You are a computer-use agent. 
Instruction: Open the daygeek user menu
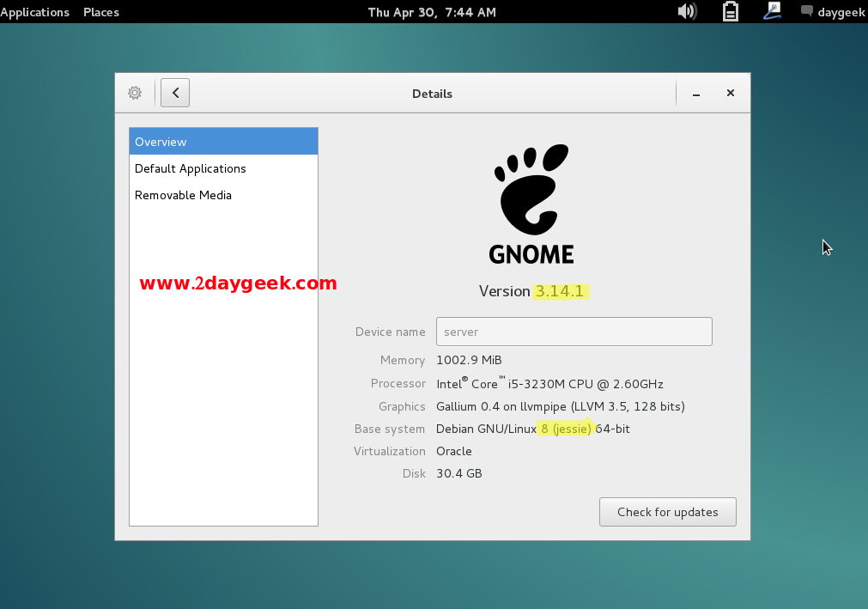[832, 12]
